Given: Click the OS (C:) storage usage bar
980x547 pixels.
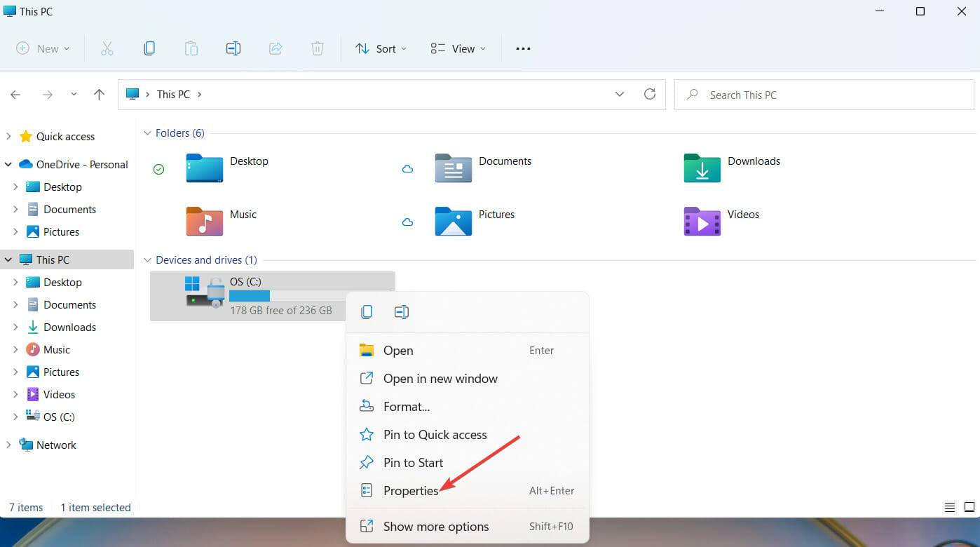Looking at the screenshot, I should point(249,295).
